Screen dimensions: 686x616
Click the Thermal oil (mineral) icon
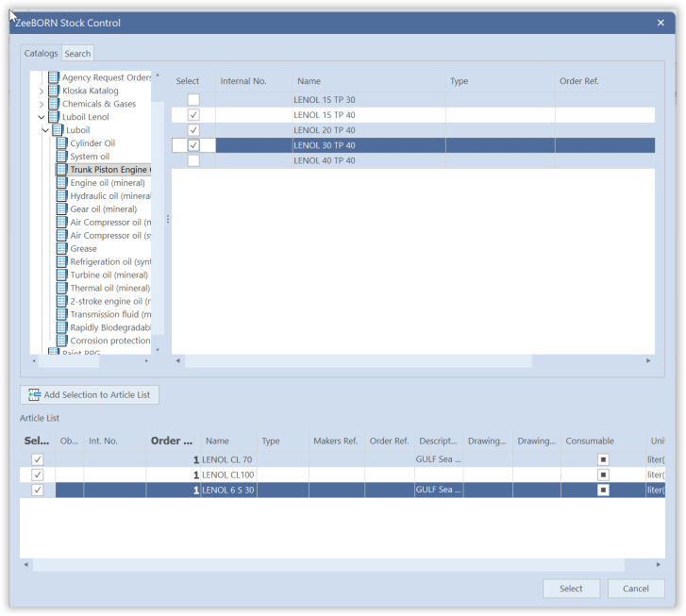coord(61,288)
